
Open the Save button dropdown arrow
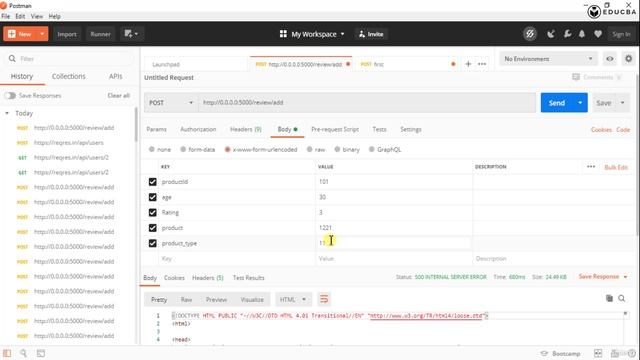622,102
